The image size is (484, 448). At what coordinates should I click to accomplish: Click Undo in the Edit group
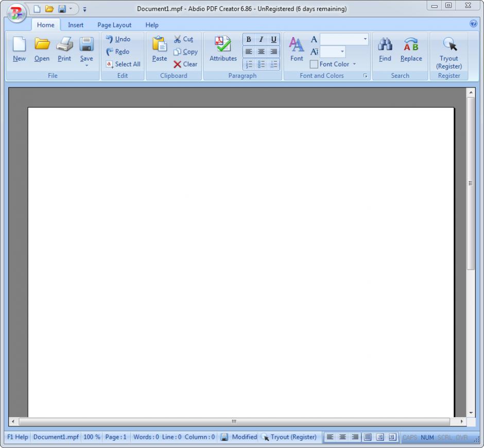pyautogui.click(x=118, y=39)
